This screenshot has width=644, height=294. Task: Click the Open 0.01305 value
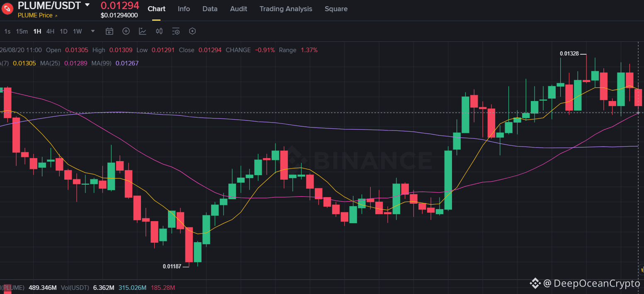click(77, 50)
